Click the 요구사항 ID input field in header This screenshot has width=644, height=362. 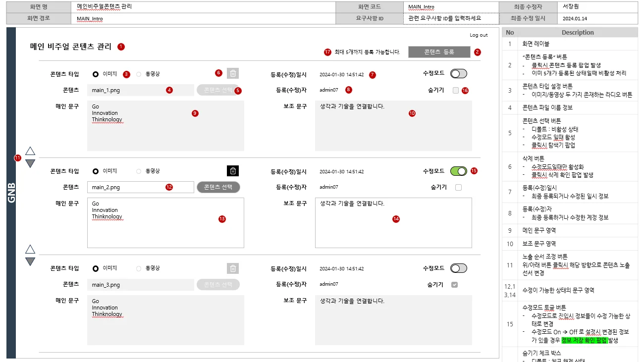point(450,18)
